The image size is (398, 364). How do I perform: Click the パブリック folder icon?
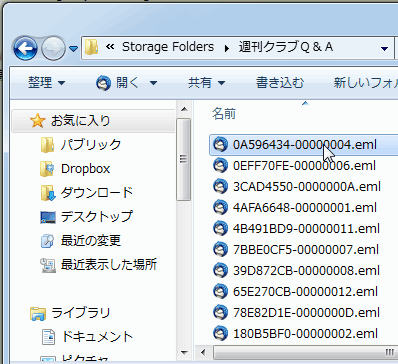(x=47, y=145)
